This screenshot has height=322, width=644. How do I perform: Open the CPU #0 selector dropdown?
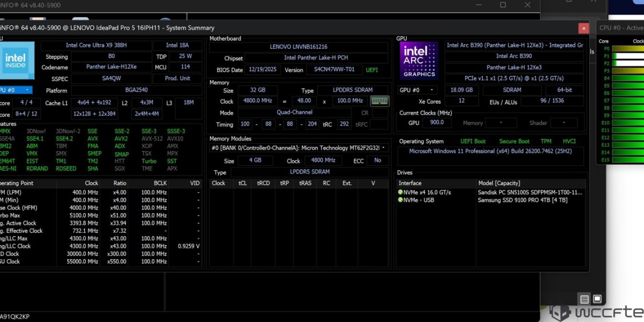(15, 90)
